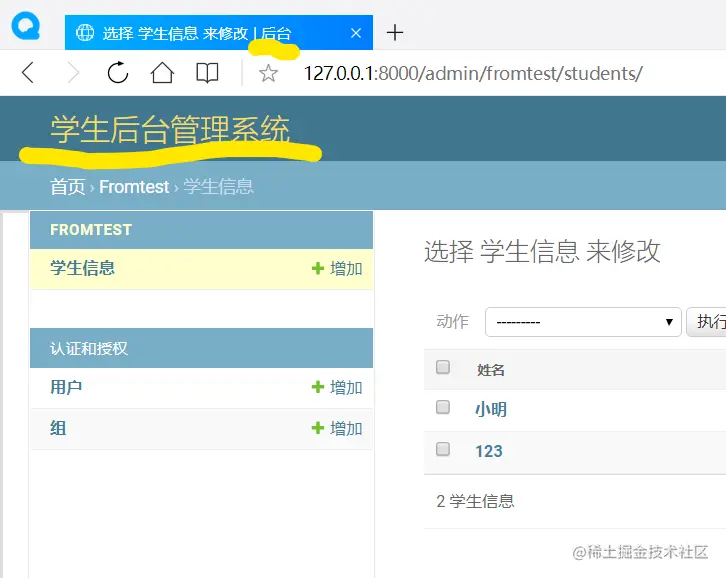Click 增加 next to 学生信息

pos(346,269)
